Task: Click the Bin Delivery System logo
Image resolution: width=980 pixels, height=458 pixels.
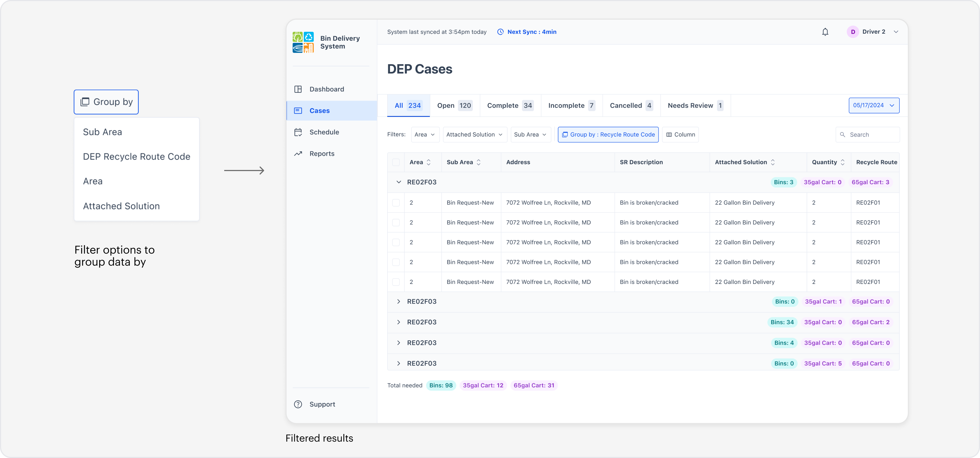Action: pyautogui.click(x=303, y=42)
